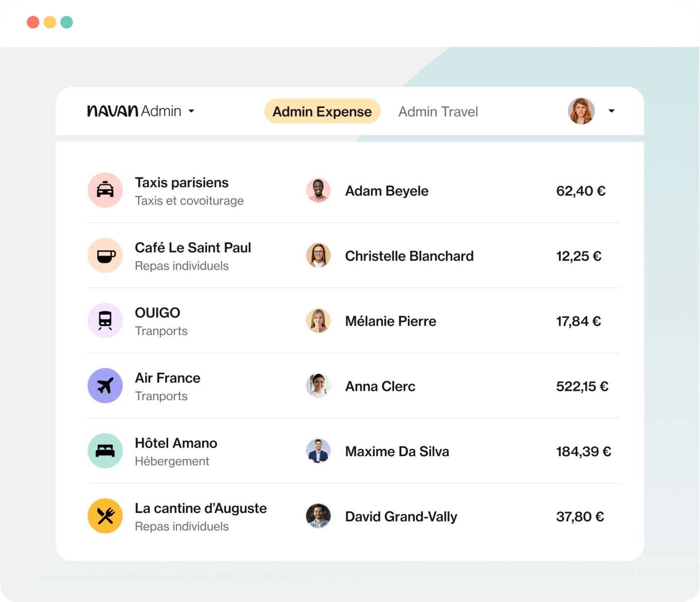Select the Taxis parisiens expense title
700x602 pixels.
click(x=182, y=183)
